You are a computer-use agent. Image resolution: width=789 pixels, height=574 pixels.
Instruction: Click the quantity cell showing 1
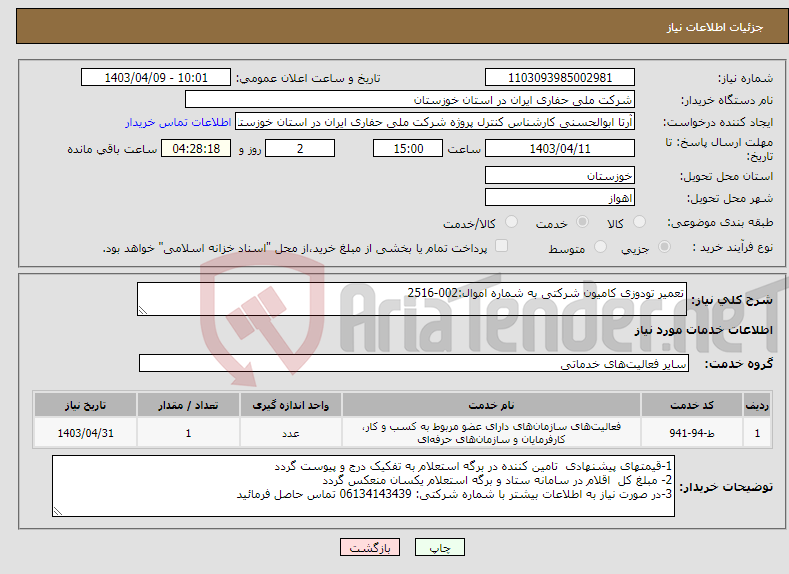(x=188, y=433)
